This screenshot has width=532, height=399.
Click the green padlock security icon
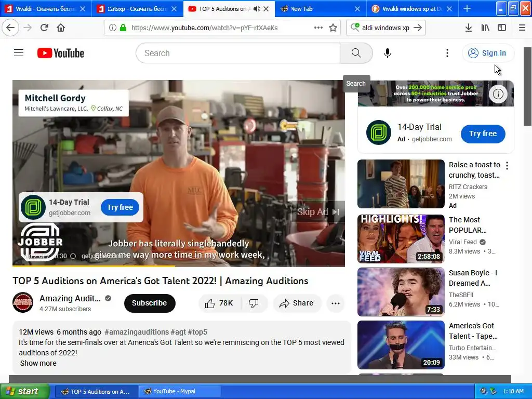(x=123, y=28)
